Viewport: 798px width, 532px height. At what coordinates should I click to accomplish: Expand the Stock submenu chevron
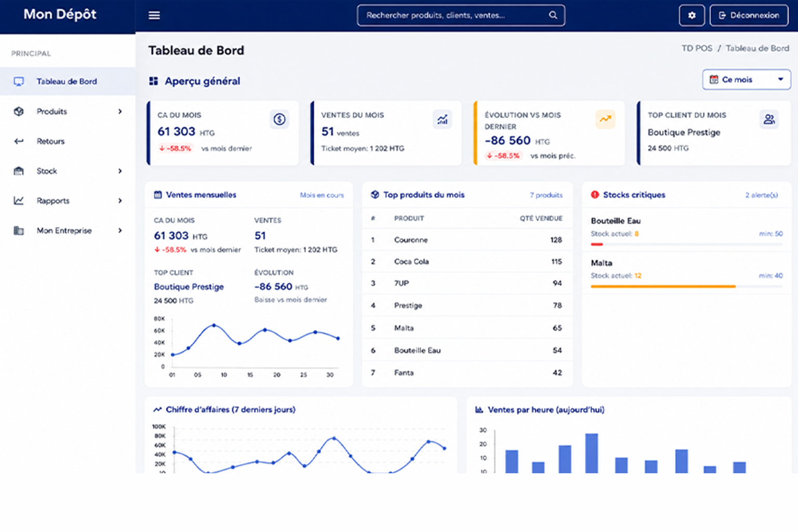pos(120,171)
